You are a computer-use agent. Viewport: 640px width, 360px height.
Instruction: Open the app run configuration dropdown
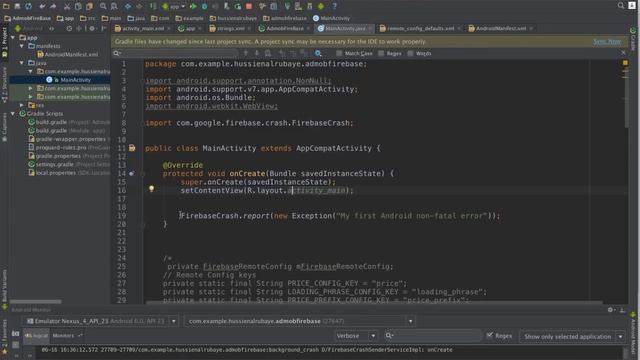point(174,6)
